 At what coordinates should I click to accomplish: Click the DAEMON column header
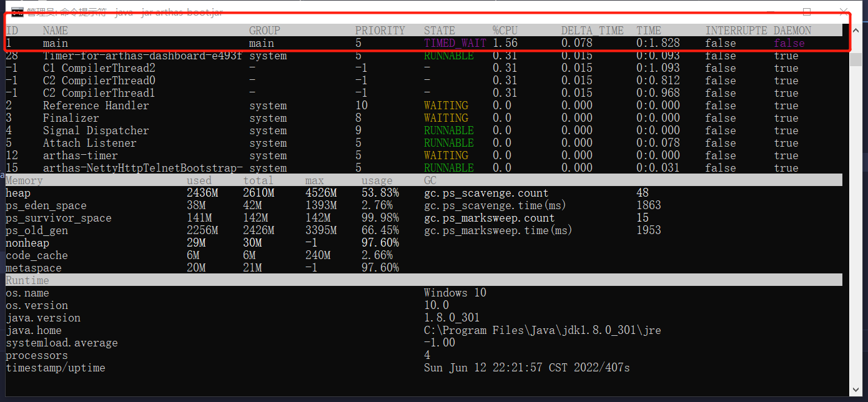click(792, 31)
